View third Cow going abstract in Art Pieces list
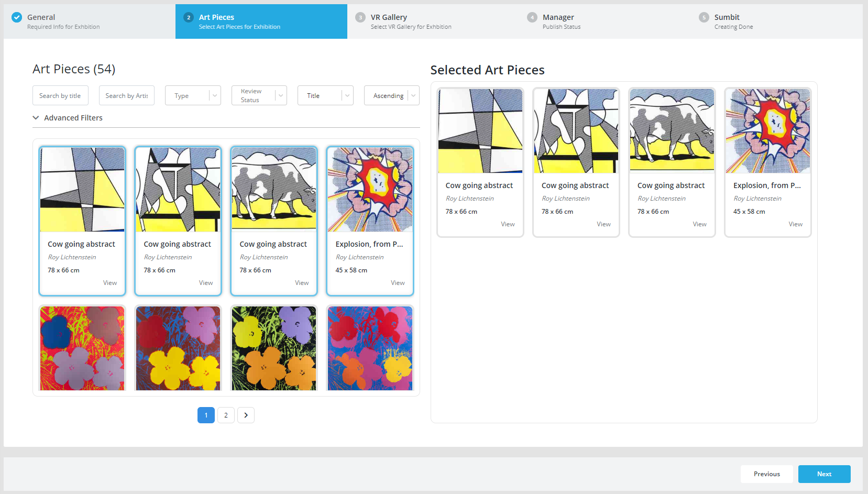The image size is (868, 494). pyautogui.click(x=302, y=283)
